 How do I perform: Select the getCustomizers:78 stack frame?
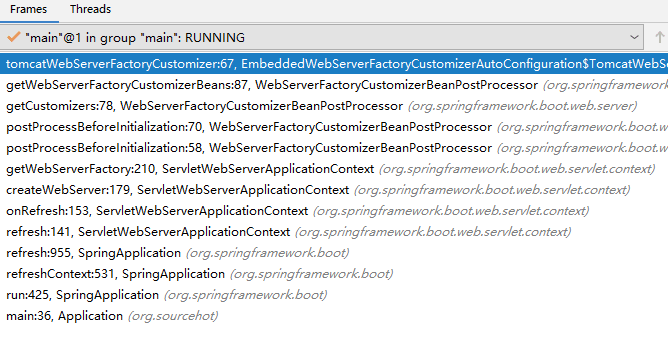pos(334,106)
